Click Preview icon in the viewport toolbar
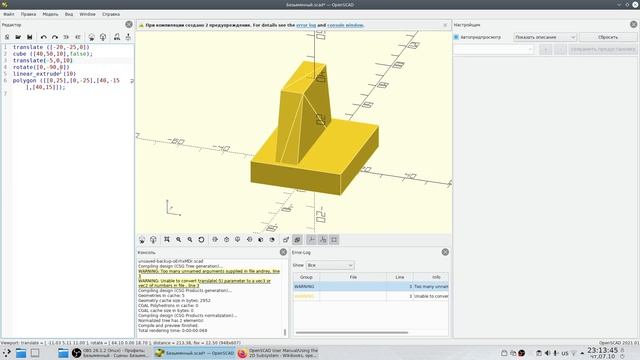This screenshot has width=640, height=360. (x=142, y=240)
